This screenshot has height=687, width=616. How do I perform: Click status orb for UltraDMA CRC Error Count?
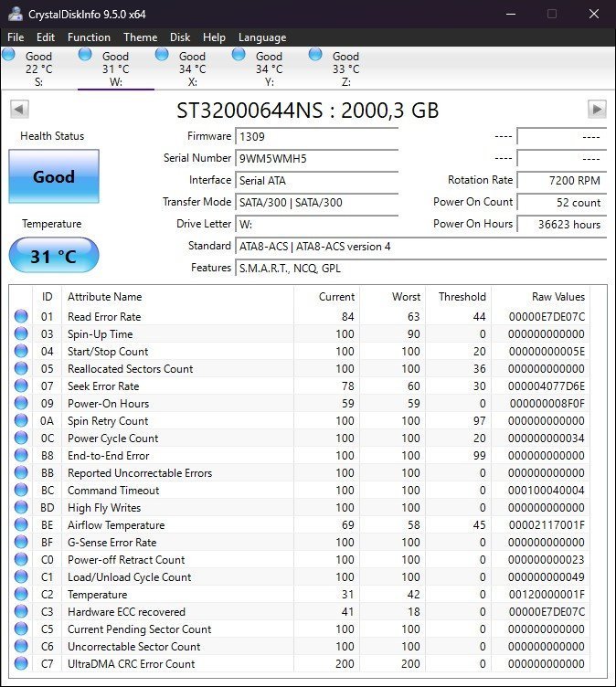click(21, 664)
